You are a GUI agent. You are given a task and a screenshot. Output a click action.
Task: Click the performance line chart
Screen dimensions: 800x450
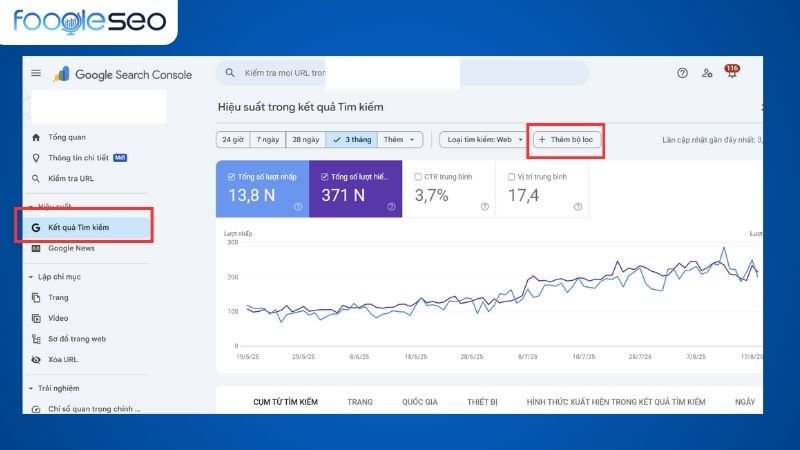click(x=492, y=296)
